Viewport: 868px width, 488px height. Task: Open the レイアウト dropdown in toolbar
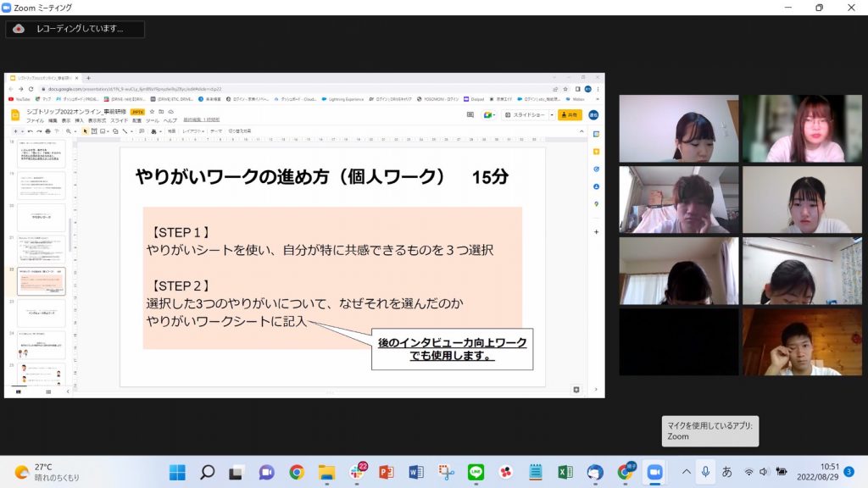point(193,131)
